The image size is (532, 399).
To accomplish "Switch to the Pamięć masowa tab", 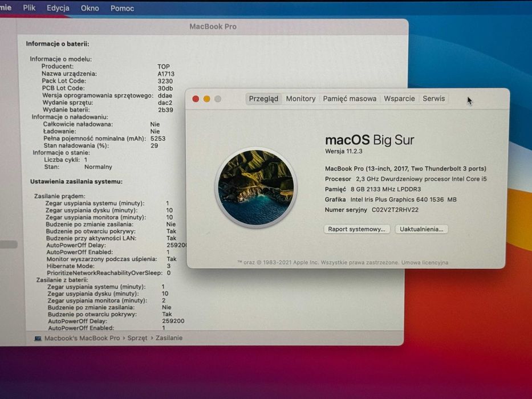I will click(350, 99).
